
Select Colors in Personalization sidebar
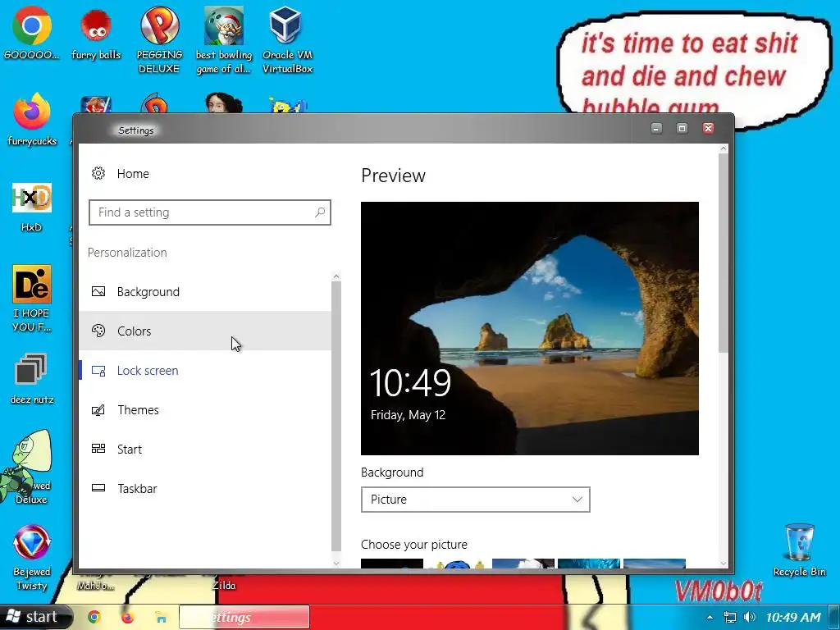(205, 331)
